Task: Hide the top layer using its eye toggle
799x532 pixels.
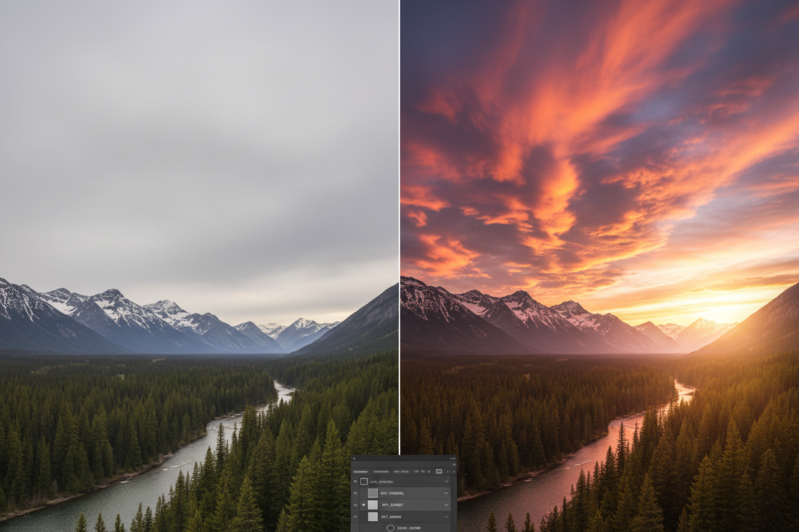Action: click(355, 481)
